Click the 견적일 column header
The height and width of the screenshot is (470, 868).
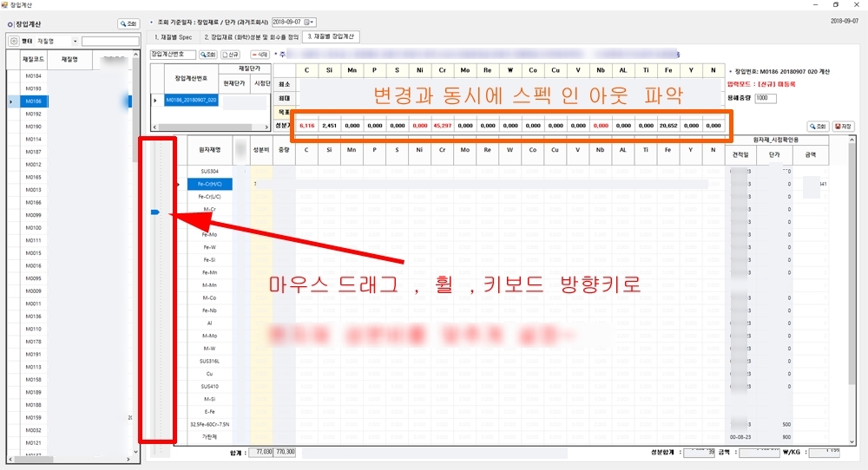click(740, 155)
